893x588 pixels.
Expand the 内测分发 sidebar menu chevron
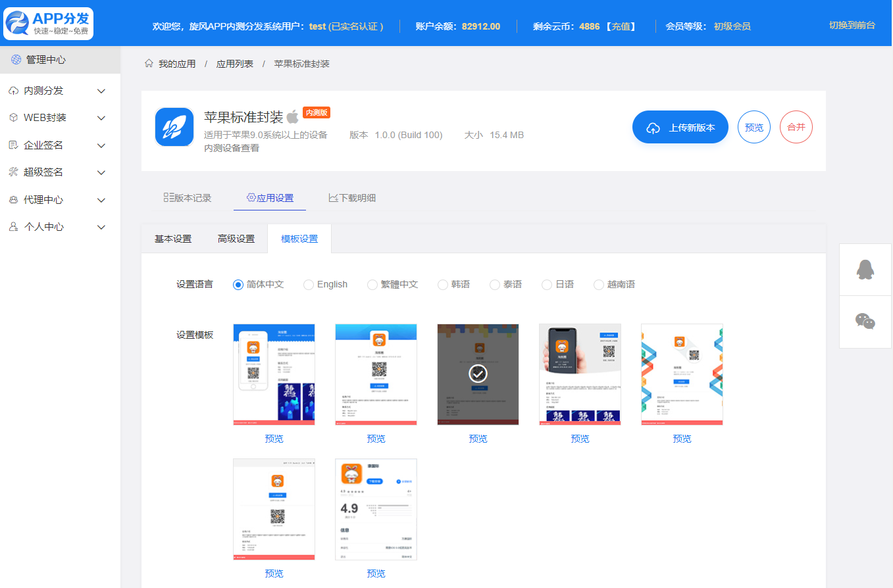tap(101, 91)
